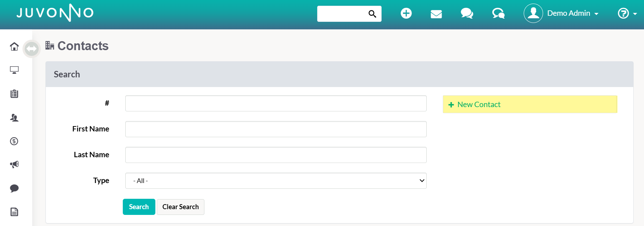Open the document reports icon in sidebar
This screenshot has height=226, width=644.
tap(14, 212)
